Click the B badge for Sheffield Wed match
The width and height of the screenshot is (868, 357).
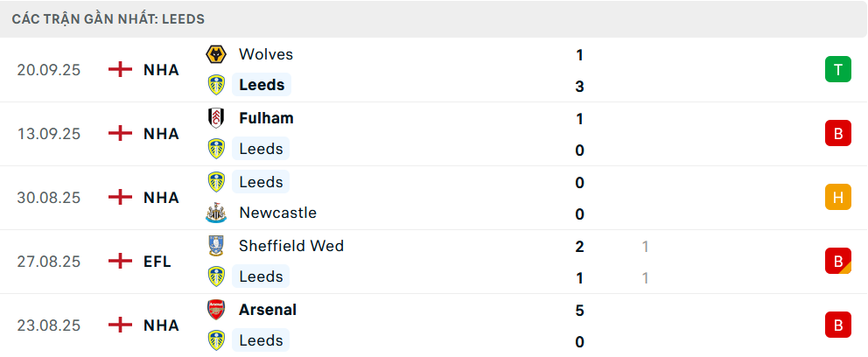tap(837, 261)
